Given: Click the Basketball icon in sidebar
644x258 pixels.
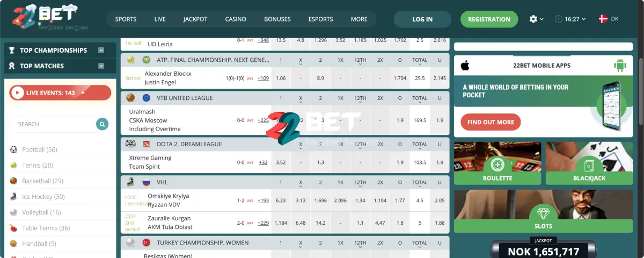Looking at the screenshot, I should point(13,181).
